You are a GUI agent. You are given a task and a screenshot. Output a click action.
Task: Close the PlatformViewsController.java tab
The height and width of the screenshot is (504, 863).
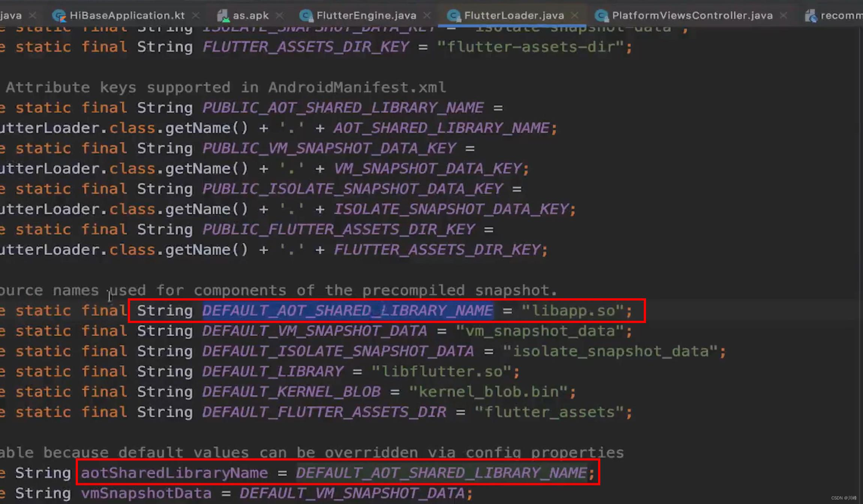pos(783,15)
